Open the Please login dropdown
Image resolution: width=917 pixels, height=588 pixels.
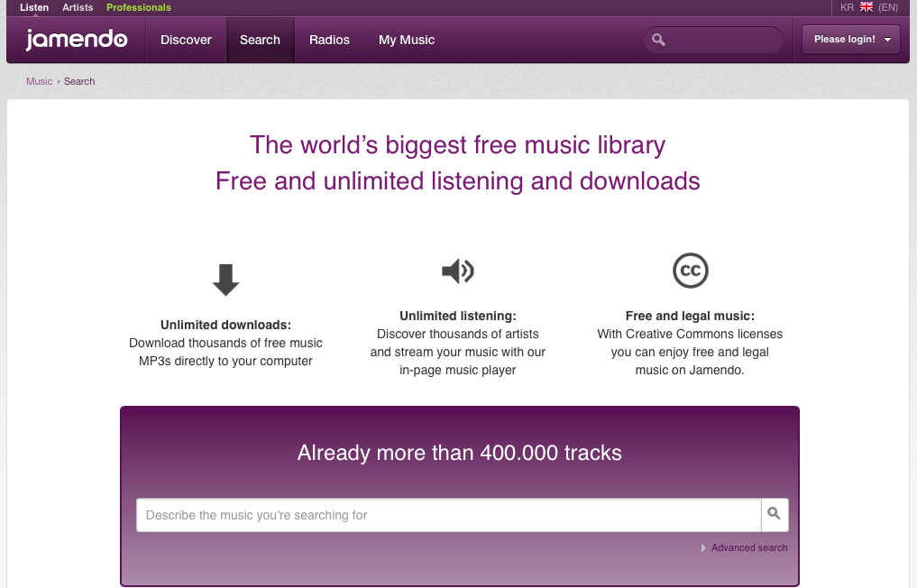click(851, 39)
